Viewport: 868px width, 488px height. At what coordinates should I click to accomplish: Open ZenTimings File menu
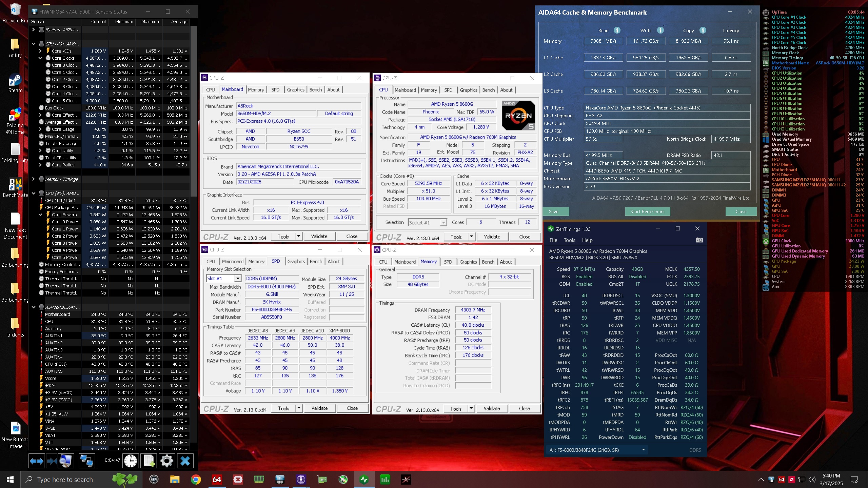553,240
